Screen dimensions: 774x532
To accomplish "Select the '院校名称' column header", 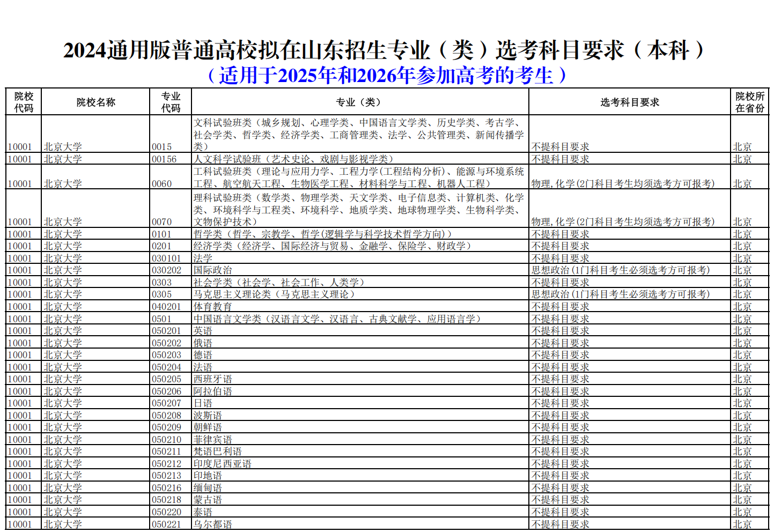I will (x=95, y=102).
